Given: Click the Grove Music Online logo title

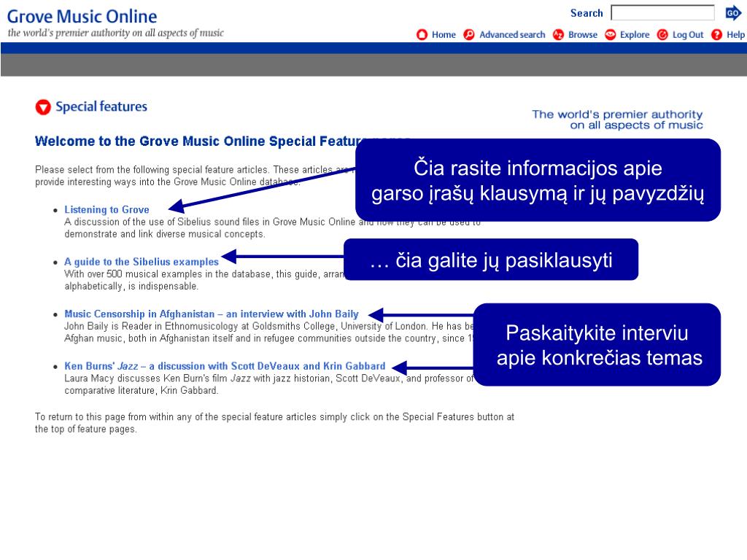Looking at the screenshot, I should [x=82, y=17].
